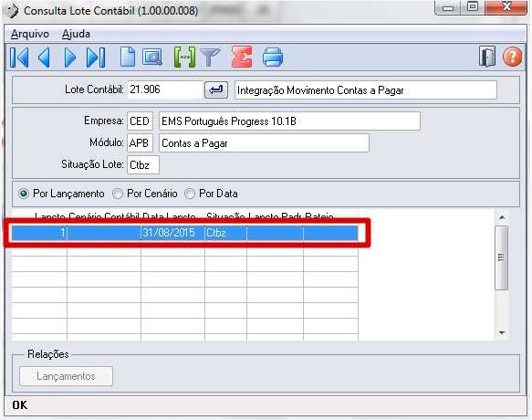Click the Situação Lote field Ctbz

pos(143,164)
